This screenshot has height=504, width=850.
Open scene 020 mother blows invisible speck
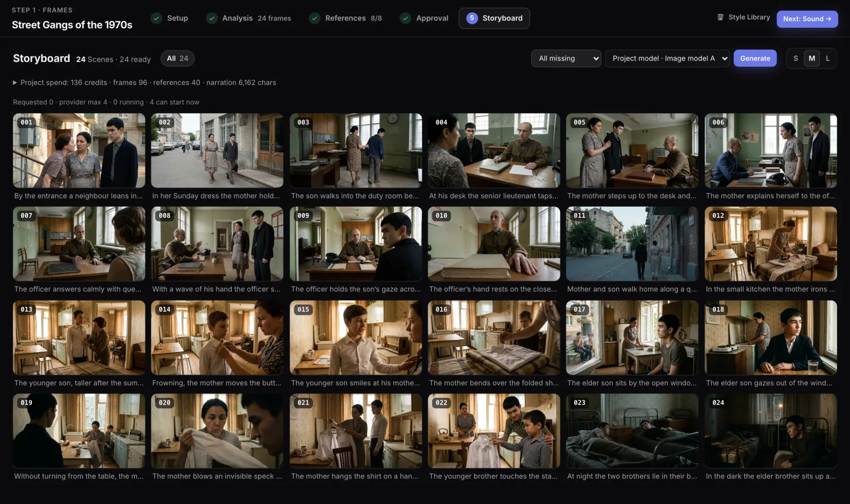click(217, 431)
